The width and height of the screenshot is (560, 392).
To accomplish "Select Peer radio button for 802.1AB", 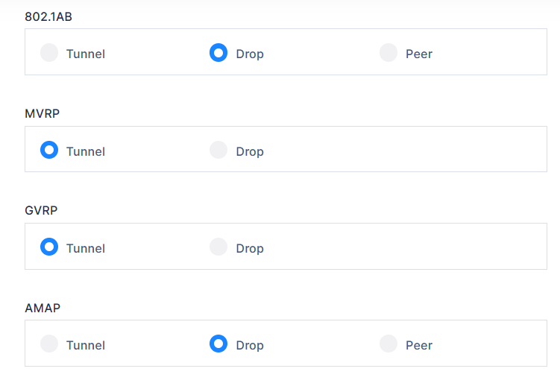I will pyautogui.click(x=388, y=53).
